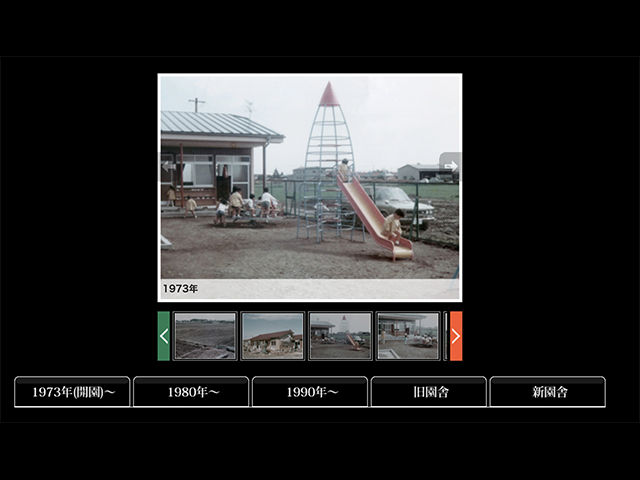Select the fourth thumbnail in the strip
Image resolution: width=640 pixels, height=480 pixels.
pos(407,336)
